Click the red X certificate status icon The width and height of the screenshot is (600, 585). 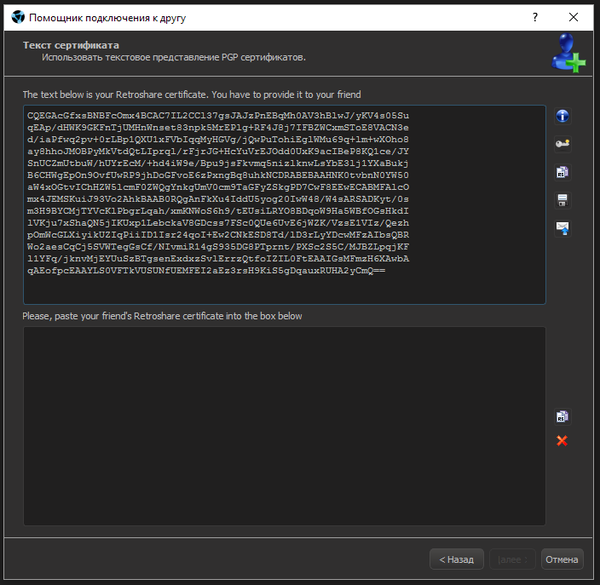pos(562,441)
